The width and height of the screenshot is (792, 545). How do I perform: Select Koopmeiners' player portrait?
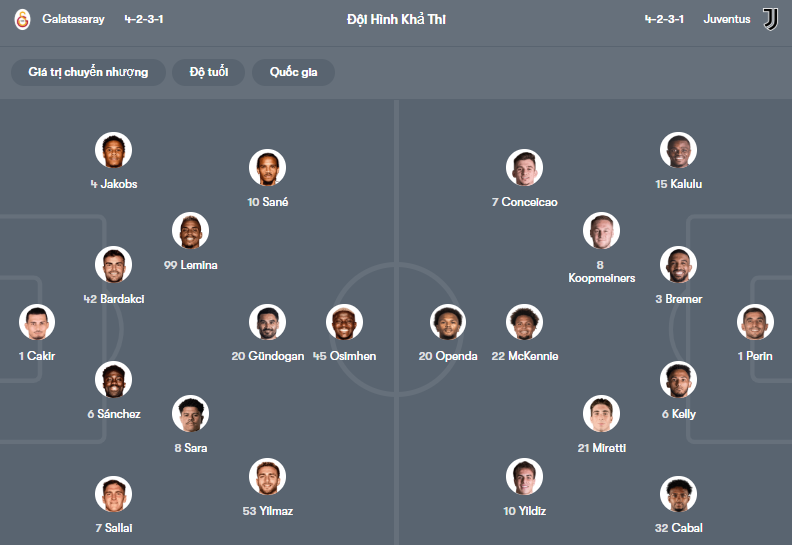click(x=601, y=231)
